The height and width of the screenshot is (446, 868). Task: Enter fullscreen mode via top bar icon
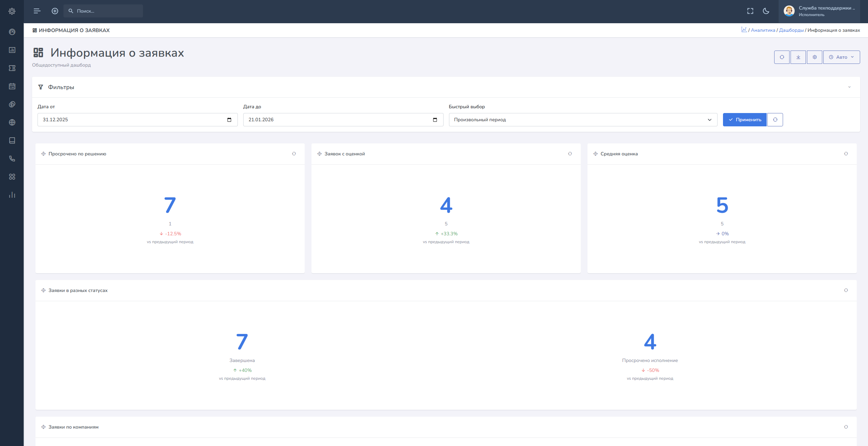(750, 11)
